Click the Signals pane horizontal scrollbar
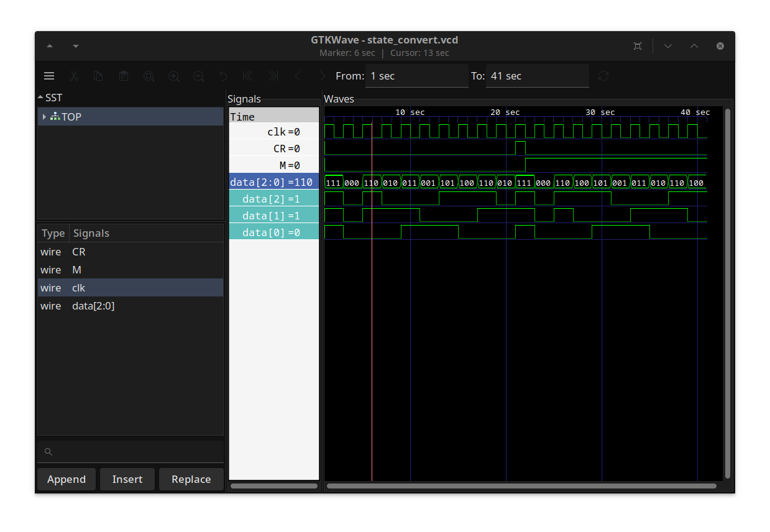Viewport: 770px width, 532px height. (274, 486)
